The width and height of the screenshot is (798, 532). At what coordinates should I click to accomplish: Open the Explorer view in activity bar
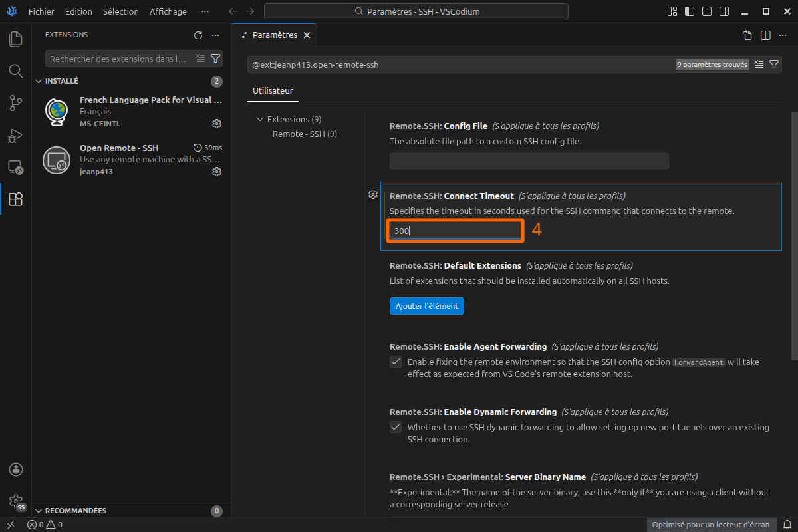15,39
